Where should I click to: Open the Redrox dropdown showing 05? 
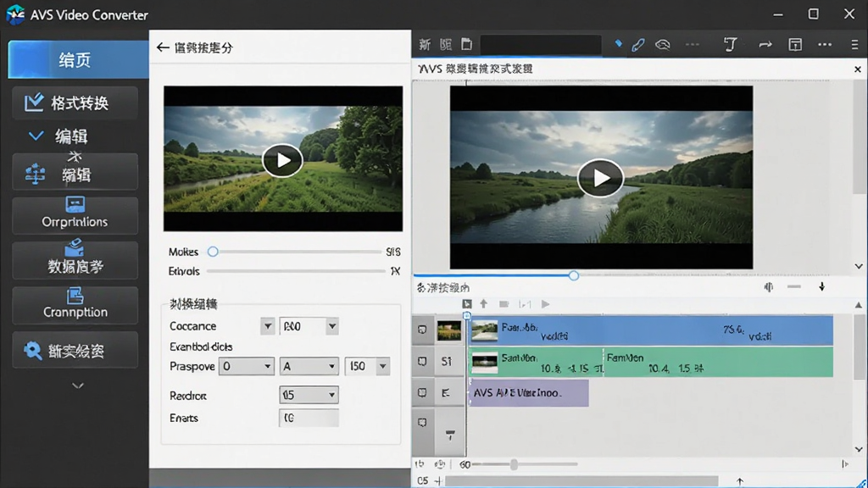pos(309,395)
